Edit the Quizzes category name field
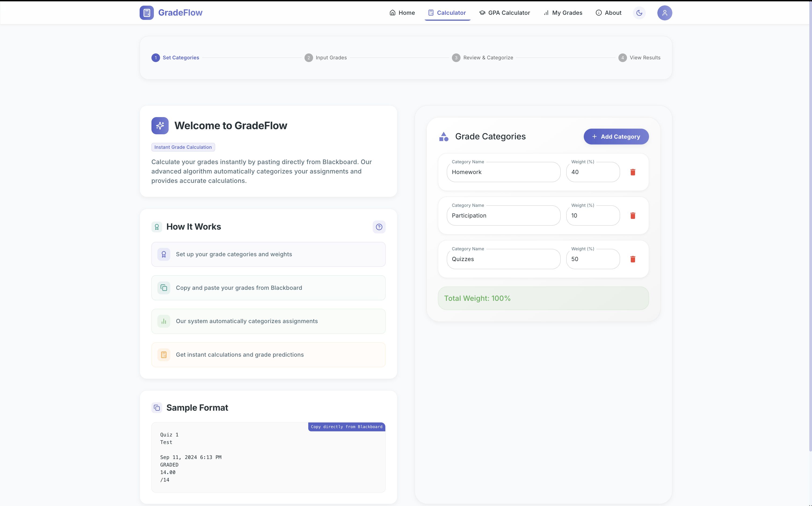 tap(503, 259)
